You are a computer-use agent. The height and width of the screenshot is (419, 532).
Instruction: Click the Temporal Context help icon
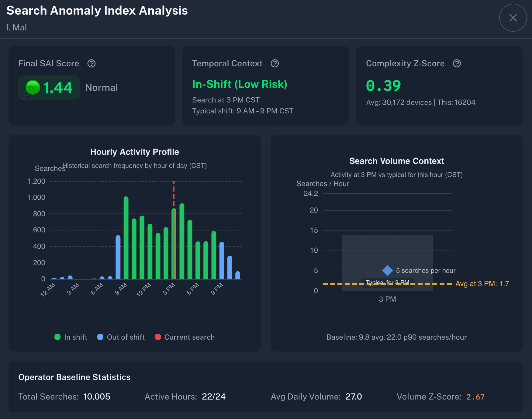(275, 63)
